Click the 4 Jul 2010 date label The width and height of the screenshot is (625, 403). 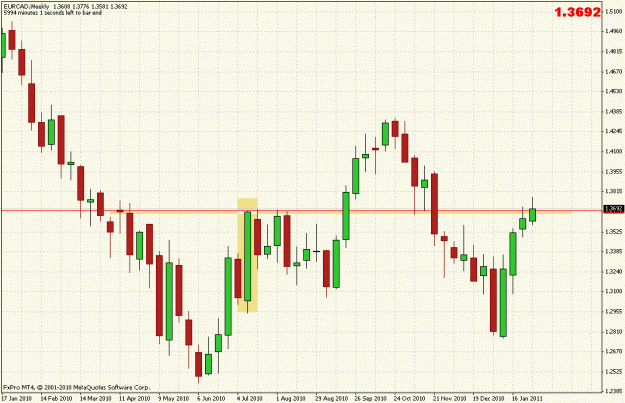250,399
